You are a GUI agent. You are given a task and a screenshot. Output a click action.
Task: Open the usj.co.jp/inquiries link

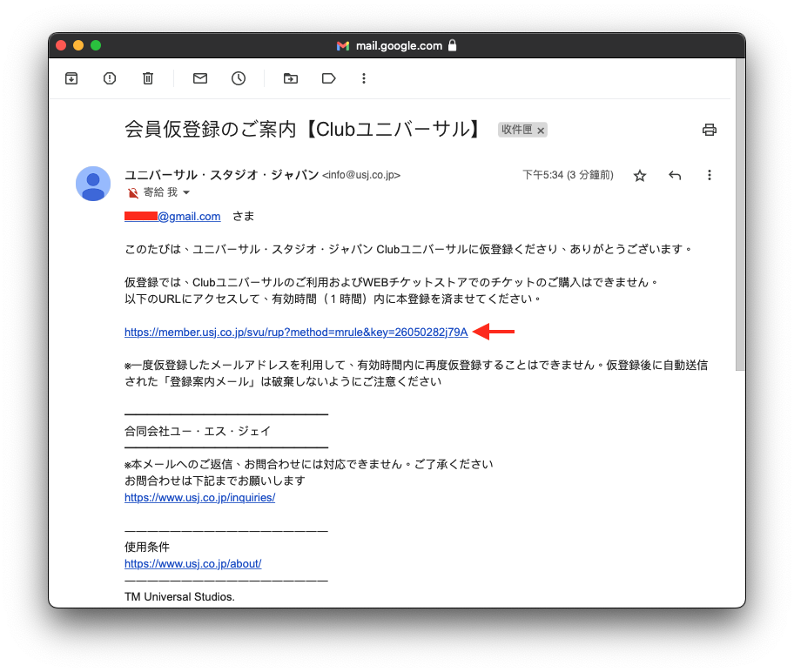click(x=200, y=498)
